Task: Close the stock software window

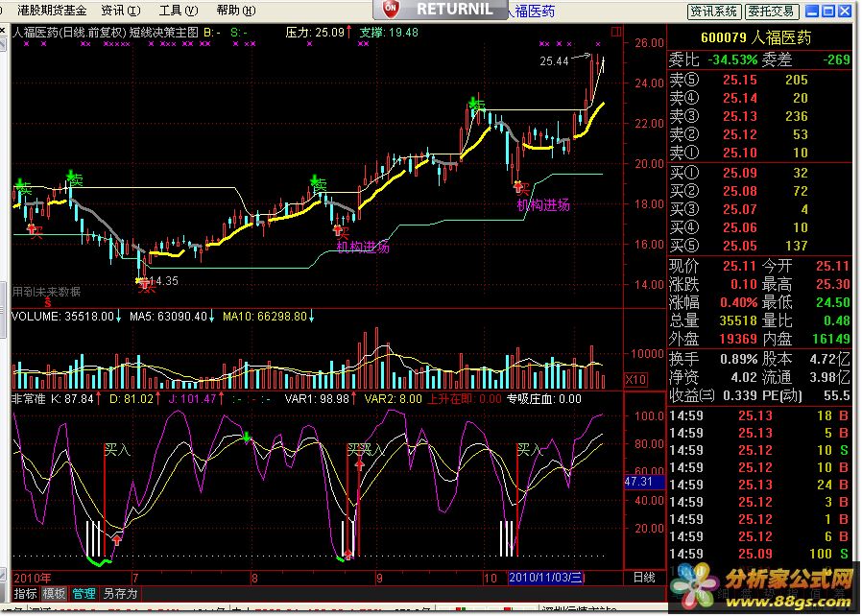Action: 845,11
